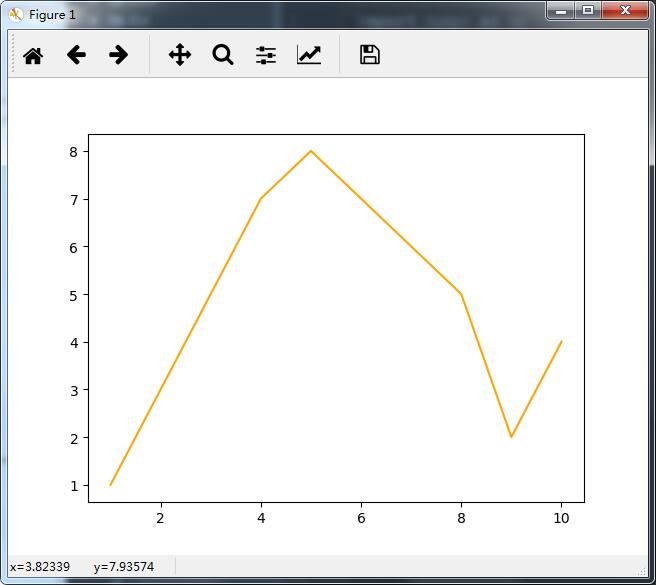
Task: Save the figure with the floppy icon
Action: pos(370,55)
